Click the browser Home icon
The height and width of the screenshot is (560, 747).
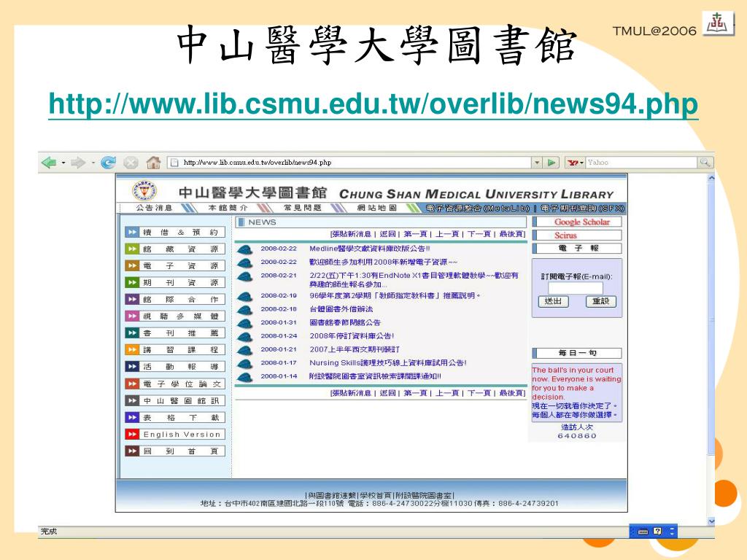pyautogui.click(x=153, y=163)
